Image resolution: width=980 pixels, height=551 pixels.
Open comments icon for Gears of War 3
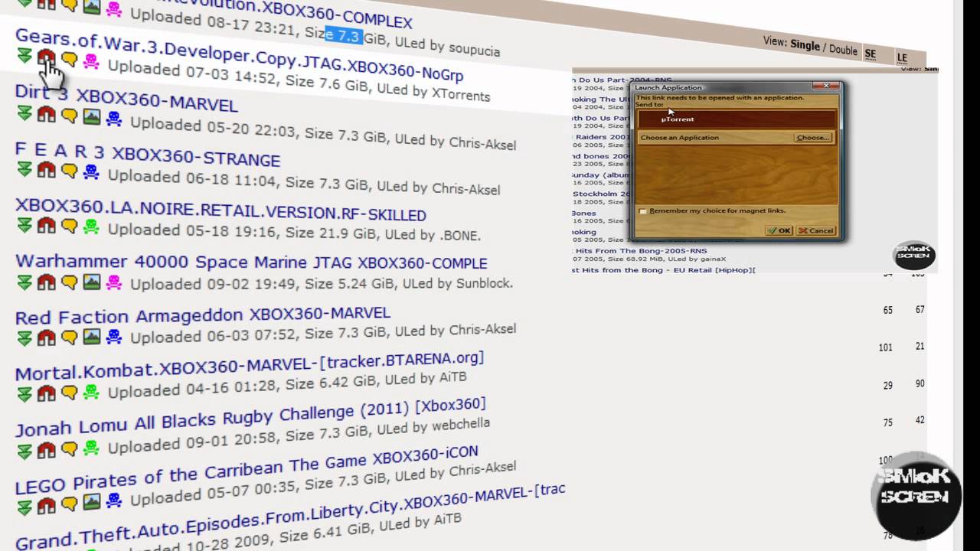[x=70, y=59]
